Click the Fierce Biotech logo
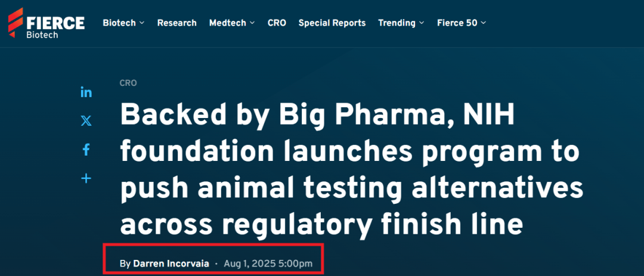644x276 pixels. click(46, 23)
